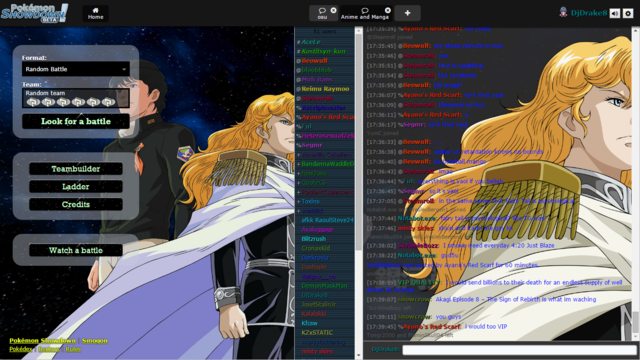Click the DjDrake8 label beside chat input
Screen dimensions: 640x360
tap(385, 349)
